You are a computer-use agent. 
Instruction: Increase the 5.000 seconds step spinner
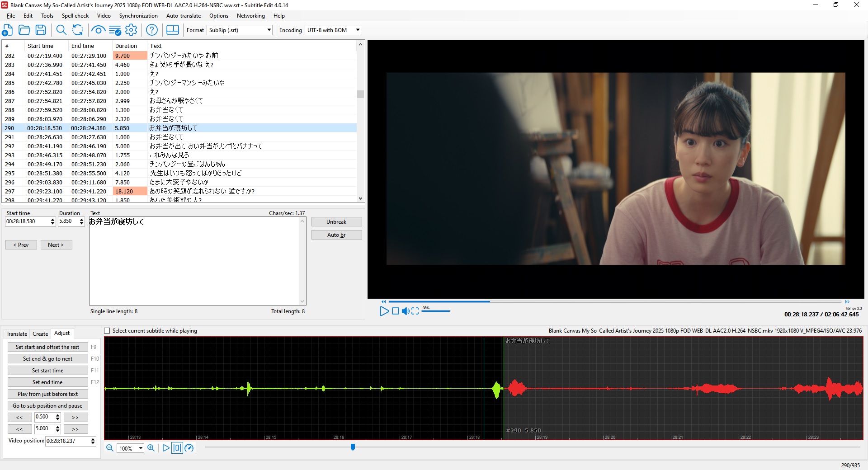[x=57, y=427]
